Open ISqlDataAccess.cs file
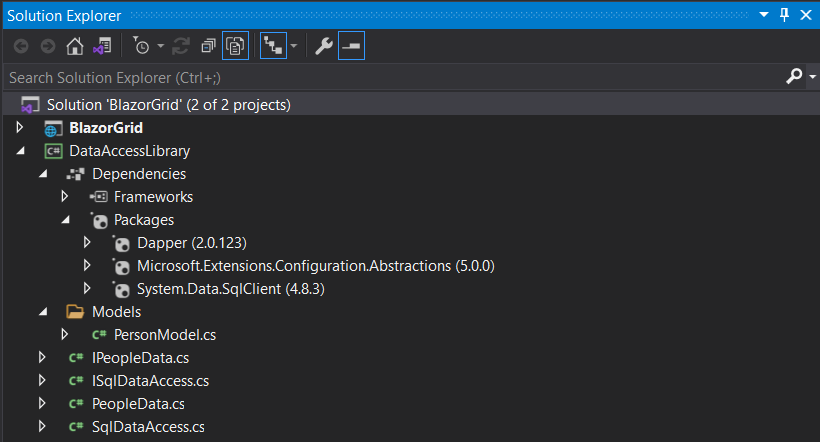 [x=151, y=381]
